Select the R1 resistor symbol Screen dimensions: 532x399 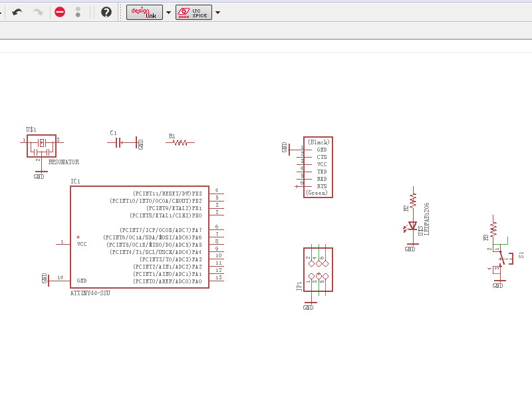(x=180, y=142)
